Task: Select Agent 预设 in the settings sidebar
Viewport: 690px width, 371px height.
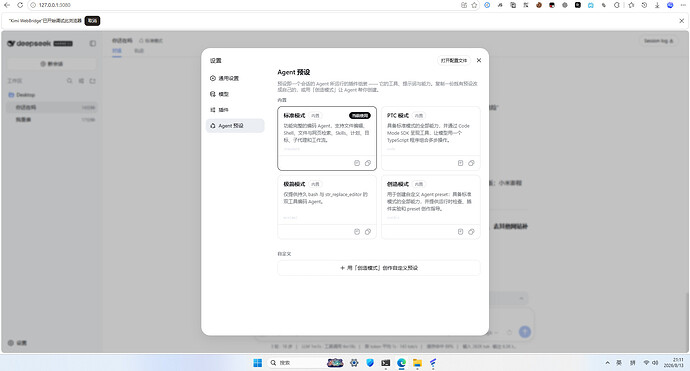Action: 235,126
